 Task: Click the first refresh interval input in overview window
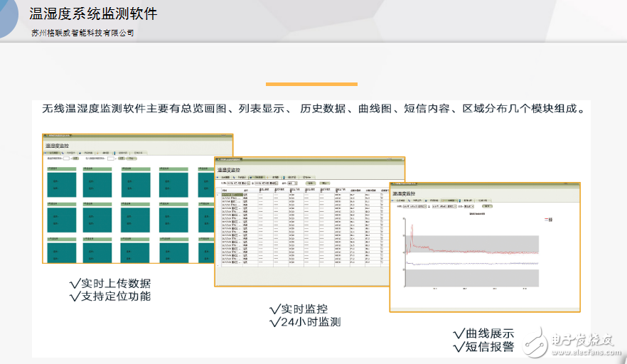click(65, 159)
